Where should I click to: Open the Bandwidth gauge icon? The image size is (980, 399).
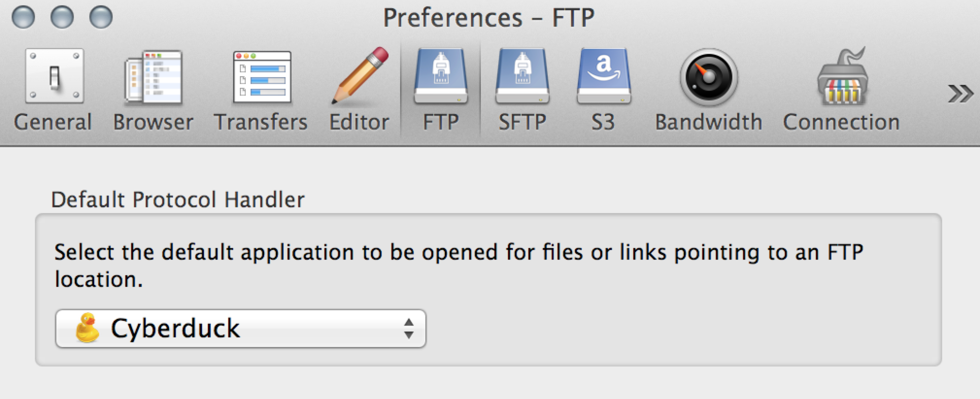(x=709, y=77)
